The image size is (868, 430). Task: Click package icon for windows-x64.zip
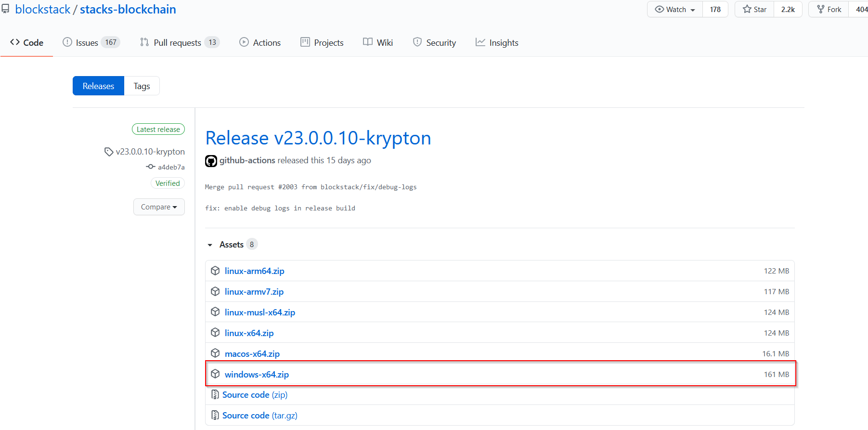click(x=215, y=374)
